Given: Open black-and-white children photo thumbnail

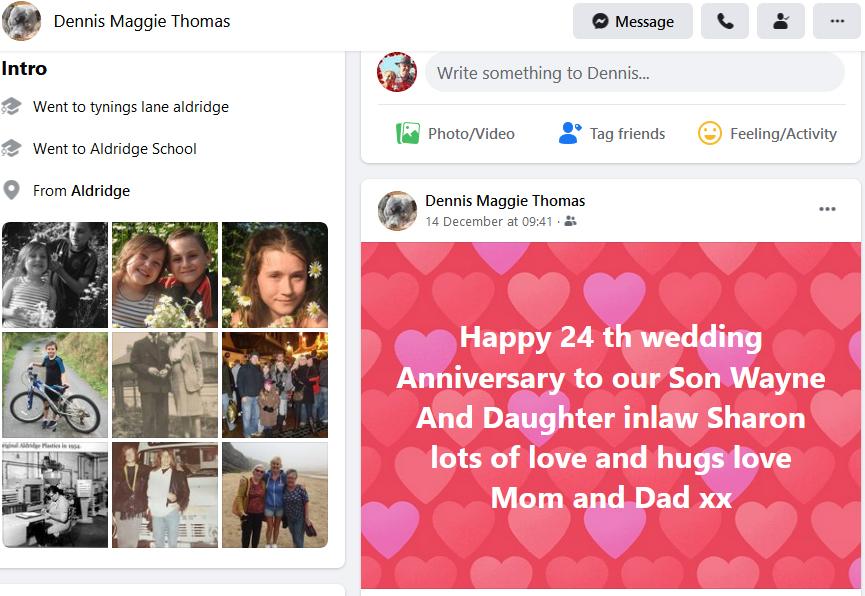Looking at the screenshot, I should 55,275.
